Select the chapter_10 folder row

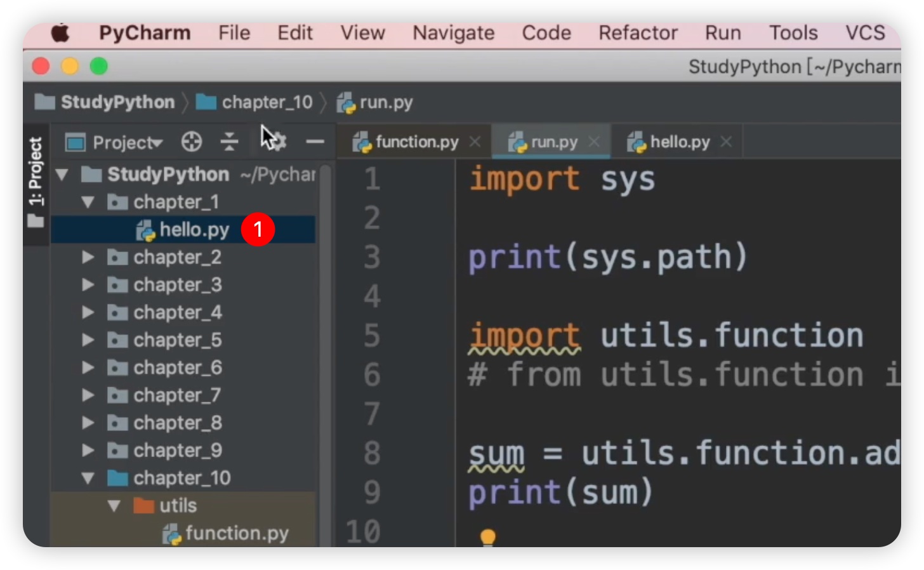coord(183,478)
